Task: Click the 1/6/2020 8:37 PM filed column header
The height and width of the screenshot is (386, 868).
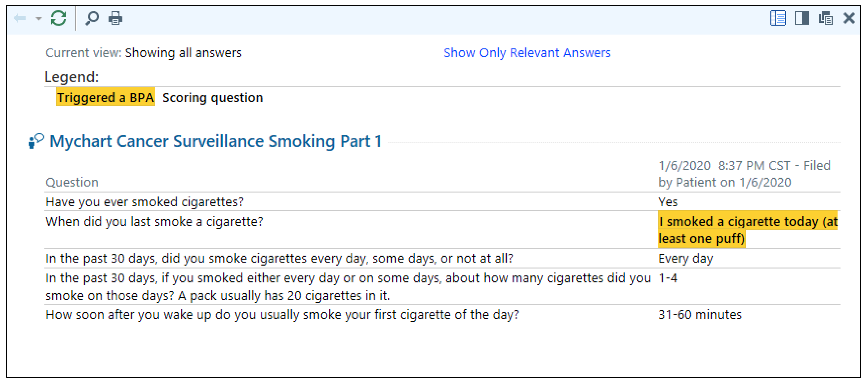Action: click(744, 174)
